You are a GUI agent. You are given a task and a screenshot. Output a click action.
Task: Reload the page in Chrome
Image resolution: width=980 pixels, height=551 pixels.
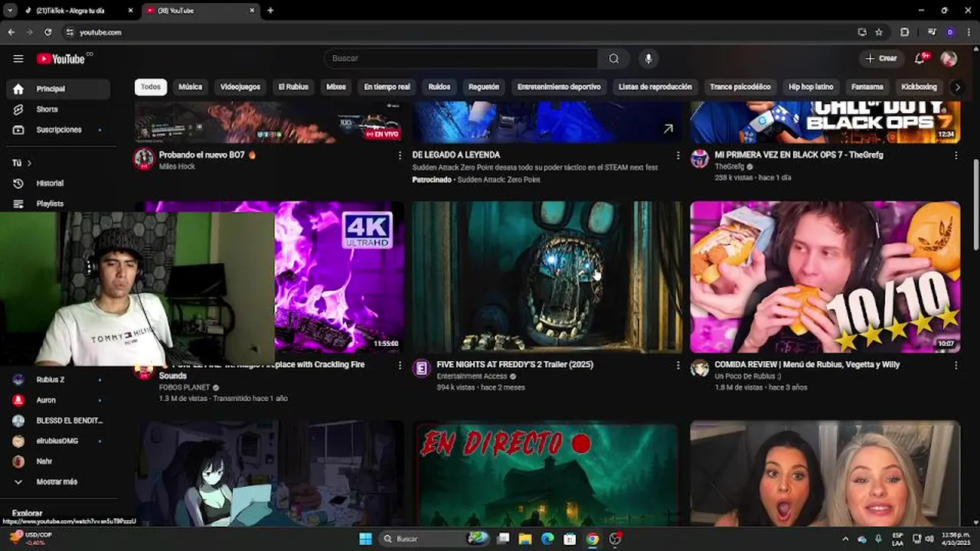point(47,32)
